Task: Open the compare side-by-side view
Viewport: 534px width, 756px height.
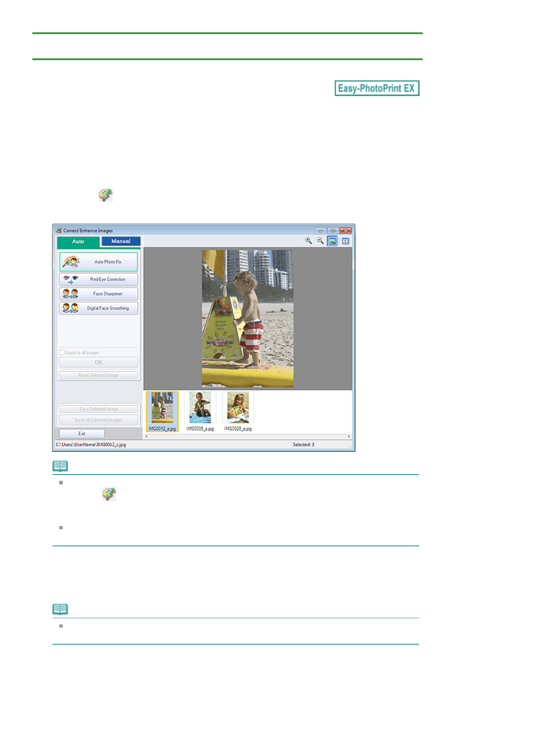Action: pos(345,242)
